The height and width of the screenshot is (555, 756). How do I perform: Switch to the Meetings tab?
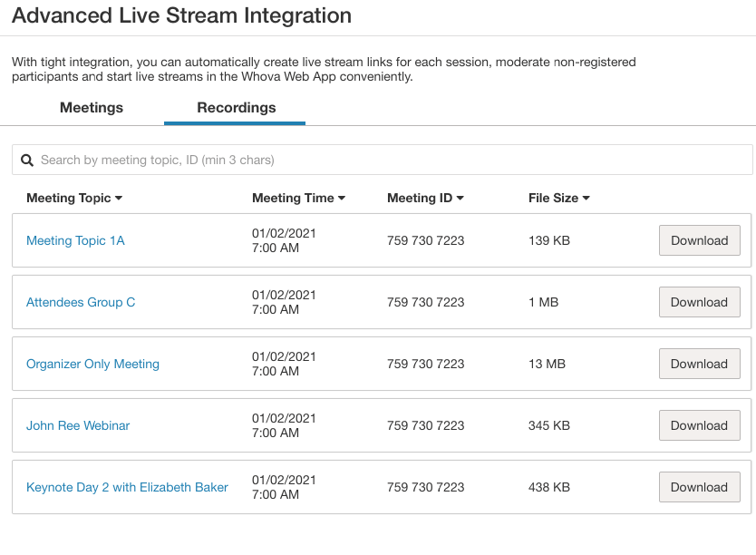92,108
